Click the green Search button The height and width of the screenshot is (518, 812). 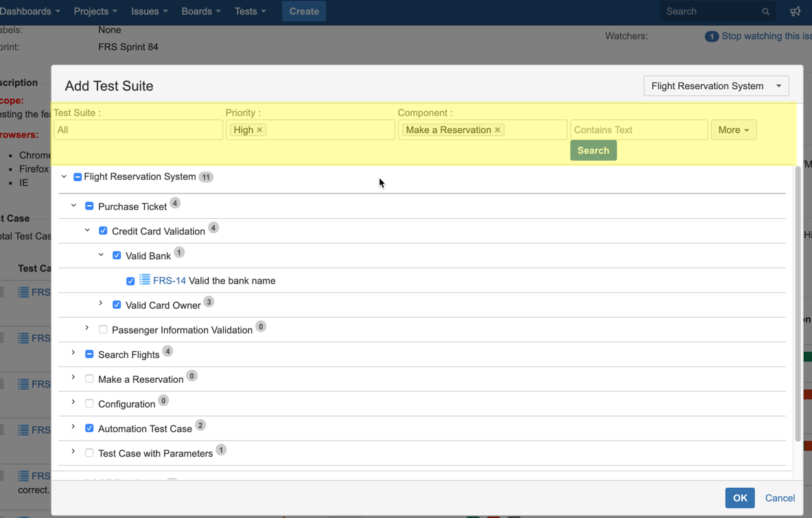coord(593,150)
